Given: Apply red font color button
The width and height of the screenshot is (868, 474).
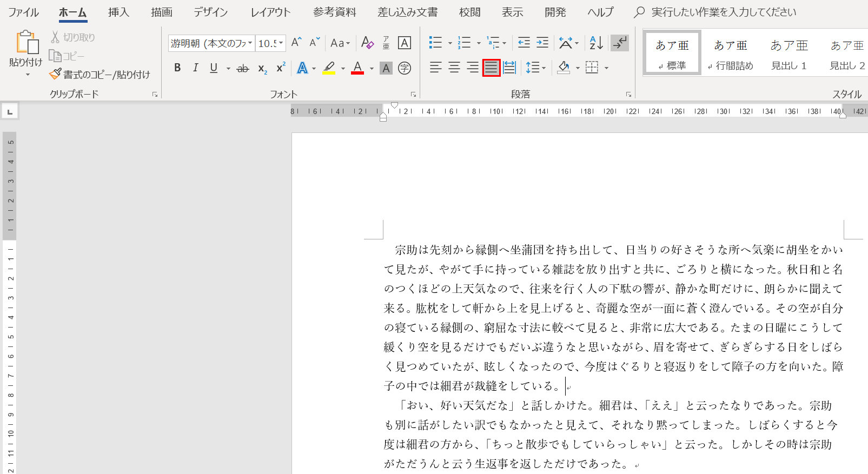Looking at the screenshot, I should [x=357, y=68].
